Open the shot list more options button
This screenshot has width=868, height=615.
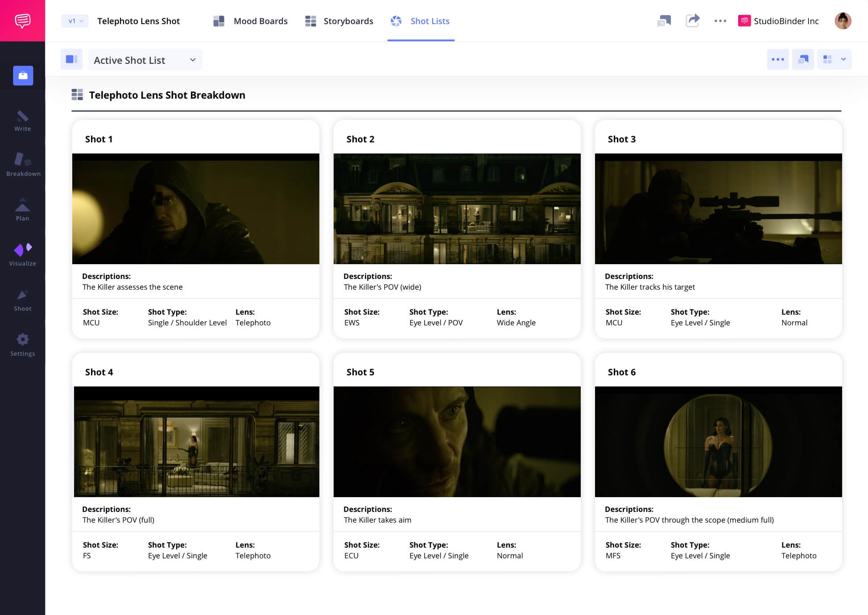(777, 59)
